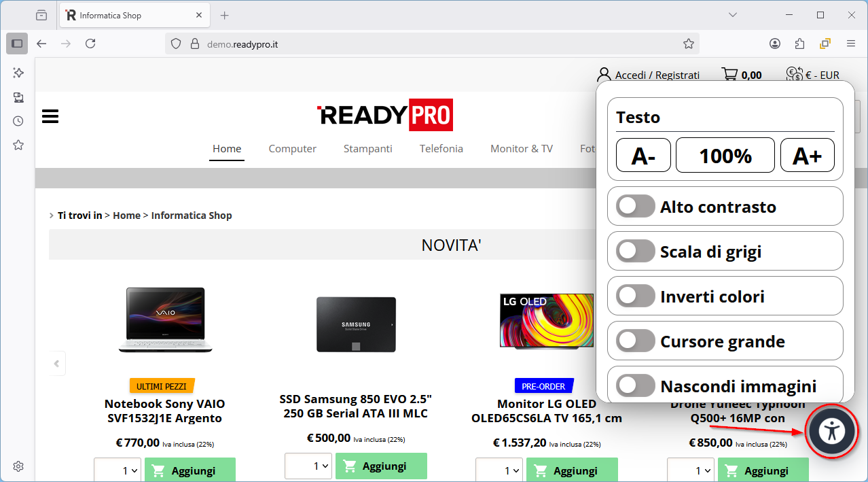Click the previous carousel arrow in Novità
The width and height of the screenshot is (868, 482).
pos(57,363)
